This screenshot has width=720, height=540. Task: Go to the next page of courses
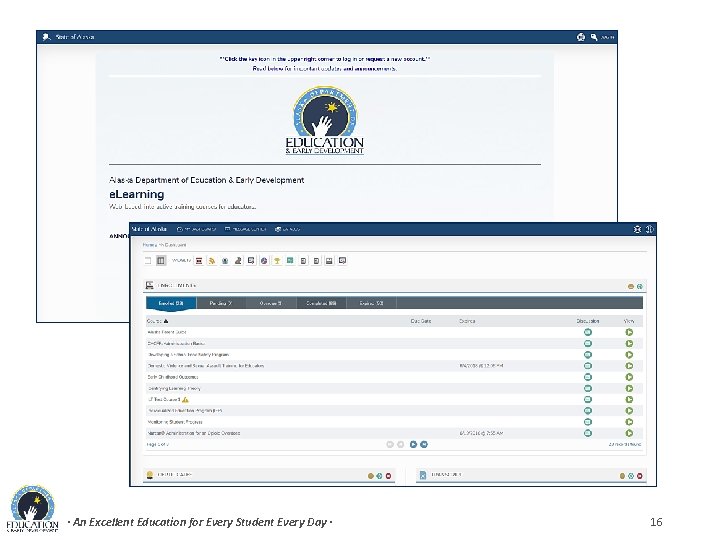pos(413,444)
